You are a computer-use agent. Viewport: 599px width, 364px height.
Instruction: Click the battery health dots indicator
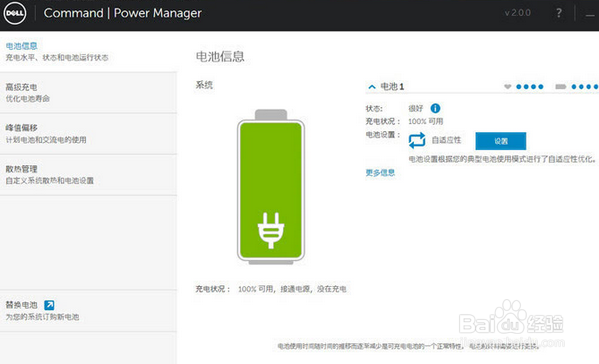[x=529, y=87]
